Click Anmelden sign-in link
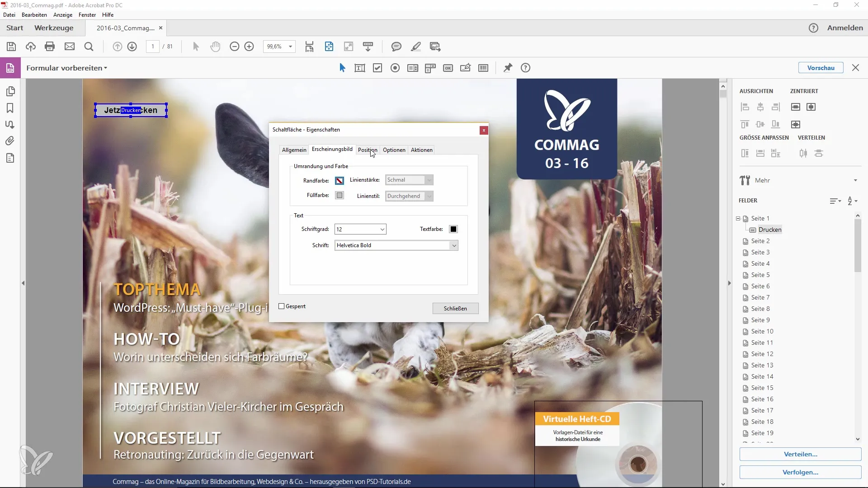The image size is (868, 488). (845, 28)
